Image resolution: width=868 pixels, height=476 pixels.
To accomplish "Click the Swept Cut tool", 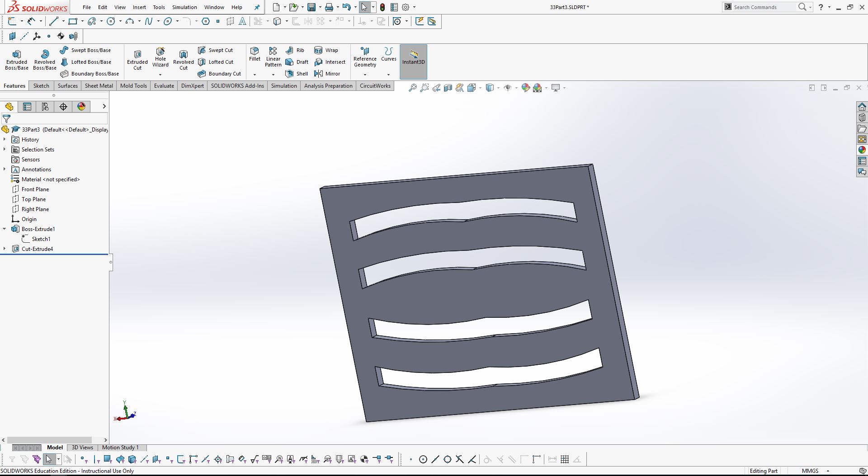I will 215,50.
